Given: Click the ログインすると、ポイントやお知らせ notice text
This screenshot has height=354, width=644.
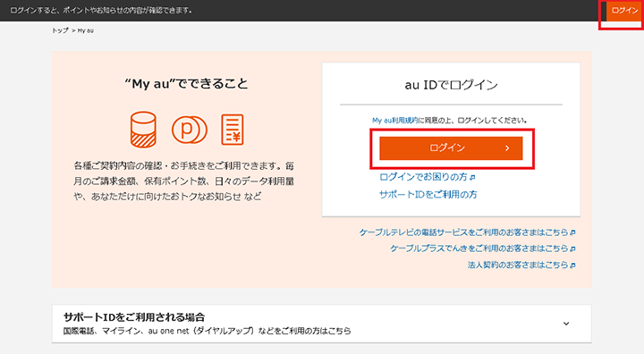Looking at the screenshot, I should tap(101, 10).
